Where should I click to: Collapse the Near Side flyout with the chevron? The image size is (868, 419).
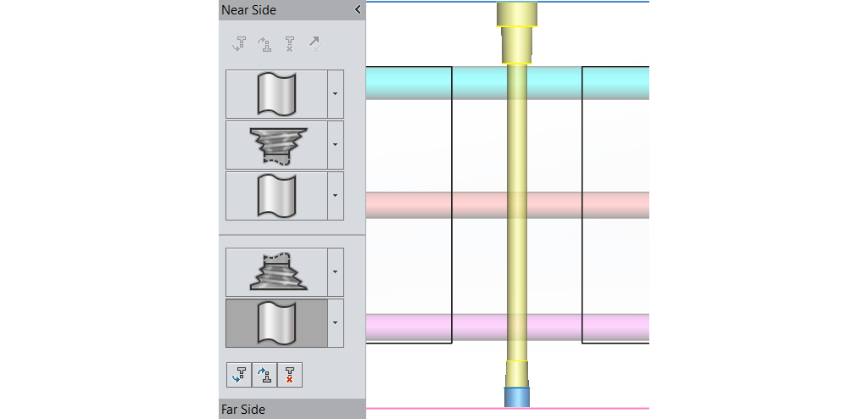358,9
